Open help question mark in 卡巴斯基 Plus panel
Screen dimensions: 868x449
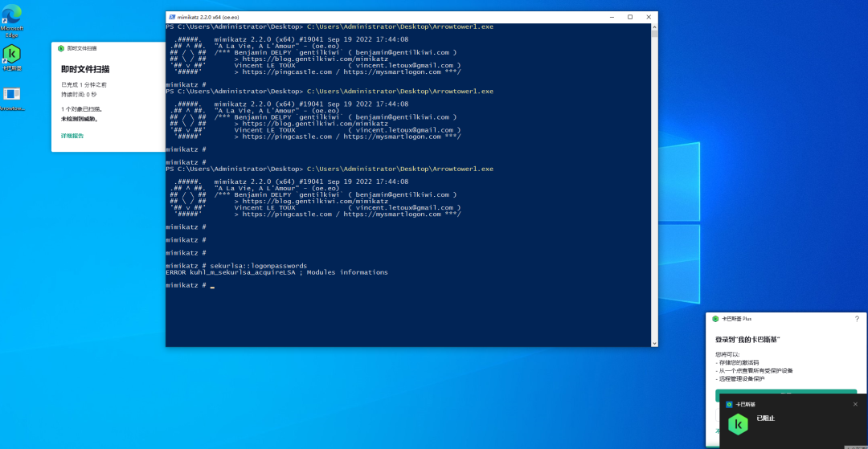(857, 319)
